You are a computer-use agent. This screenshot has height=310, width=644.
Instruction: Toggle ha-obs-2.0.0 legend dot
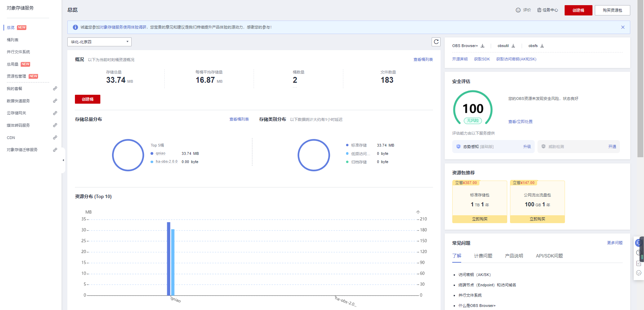tap(152, 162)
